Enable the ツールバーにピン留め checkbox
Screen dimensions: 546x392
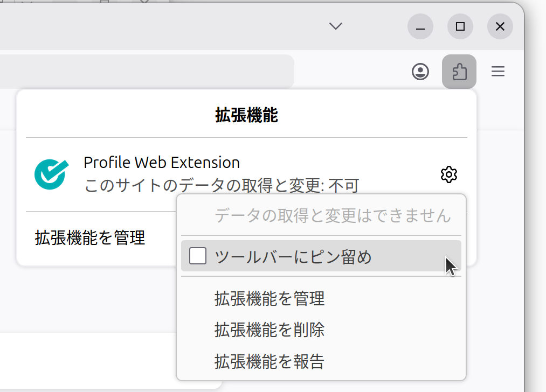(x=198, y=256)
